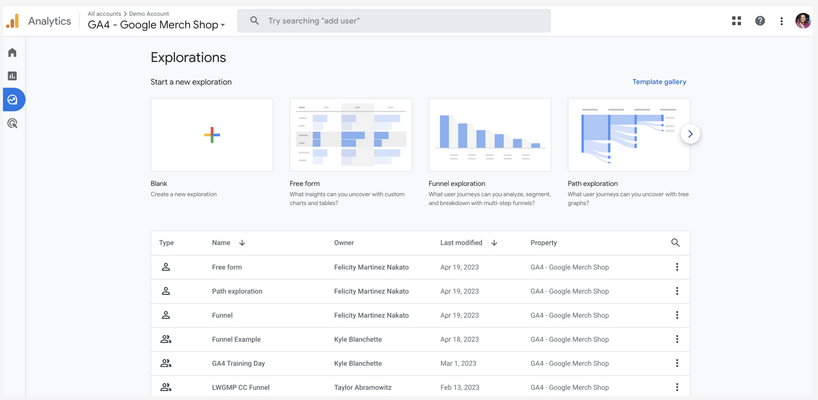
Task: Open the Home sidebar icon
Action: (13, 52)
